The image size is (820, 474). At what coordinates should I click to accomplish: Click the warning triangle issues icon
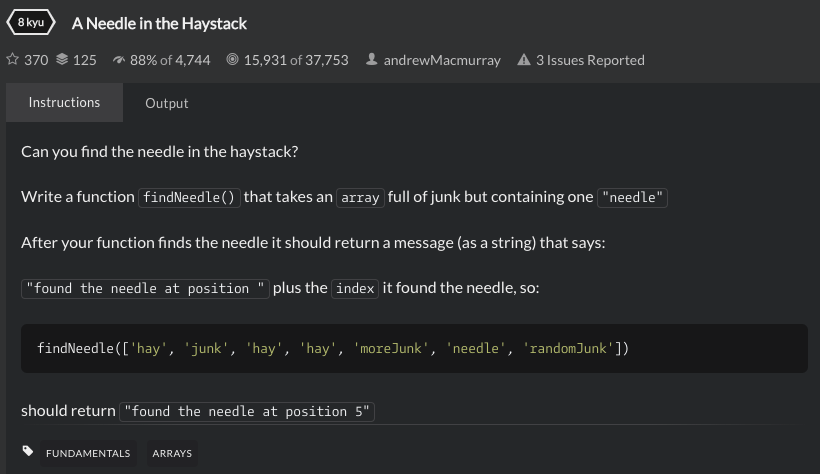[524, 60]
